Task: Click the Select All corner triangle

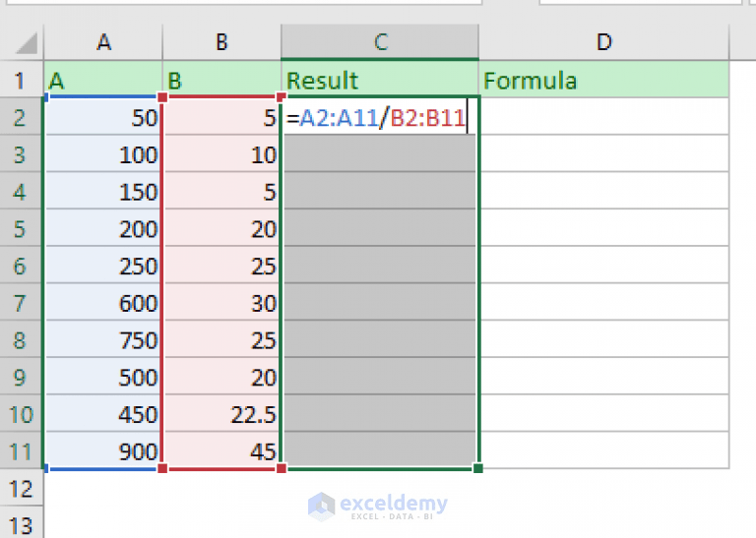Action: point(27,44)
